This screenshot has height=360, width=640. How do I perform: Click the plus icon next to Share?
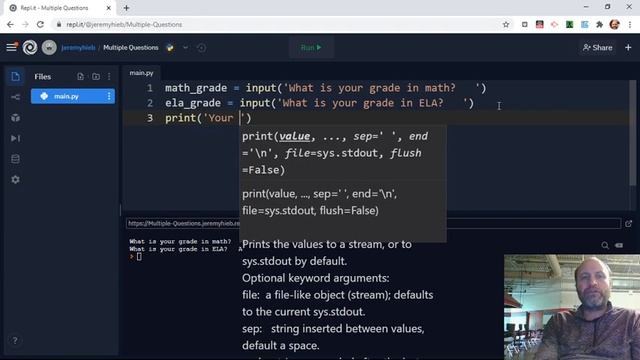tap(628, 48)
